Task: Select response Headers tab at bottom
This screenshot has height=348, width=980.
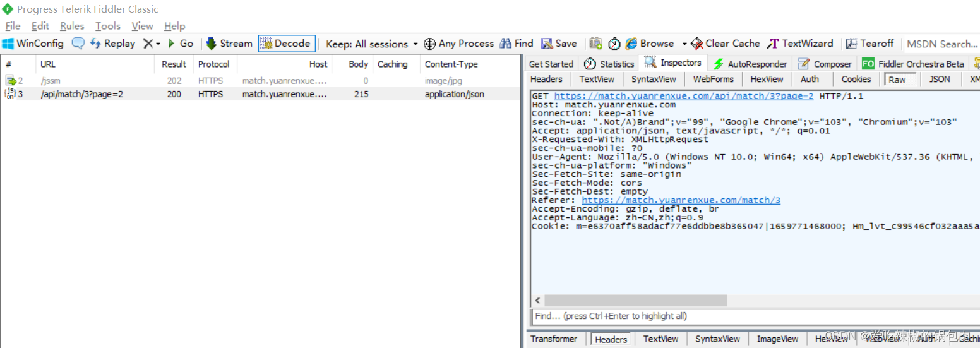Action: (611, 339)
